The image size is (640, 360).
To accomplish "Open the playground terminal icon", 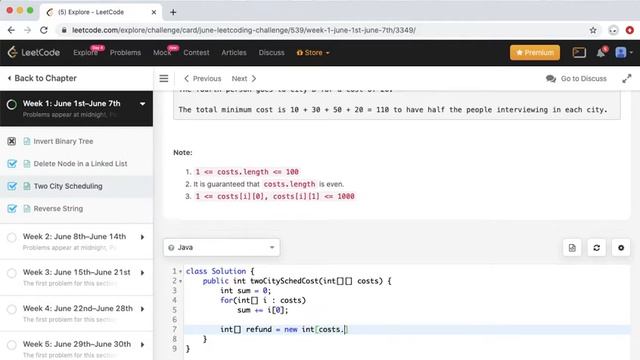I will [579, 52].
